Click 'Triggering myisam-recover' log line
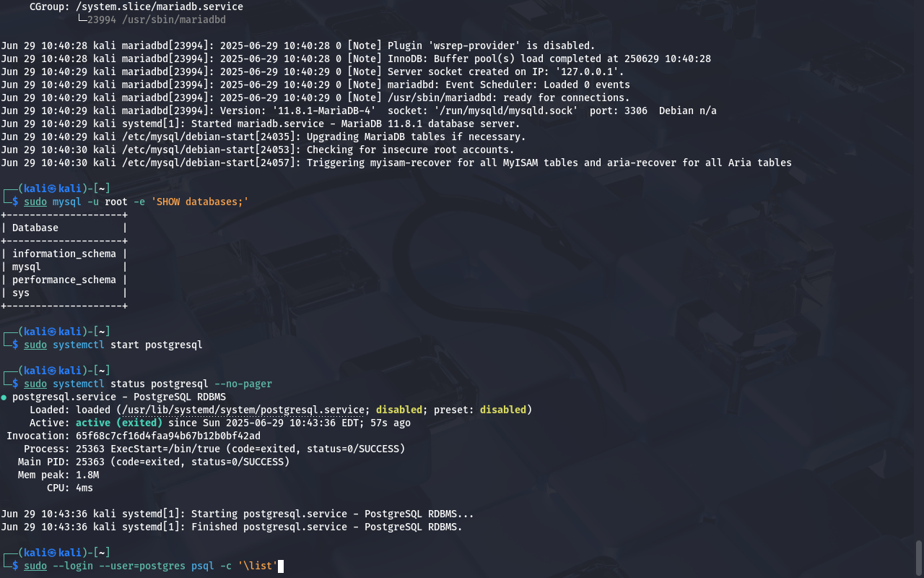The height and width of the screenshot is (578, 924). coord(396,163)
